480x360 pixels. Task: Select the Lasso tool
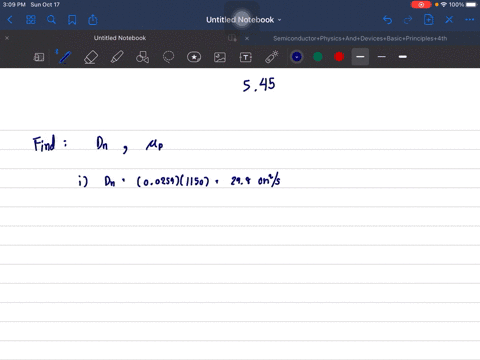[168, 57]
